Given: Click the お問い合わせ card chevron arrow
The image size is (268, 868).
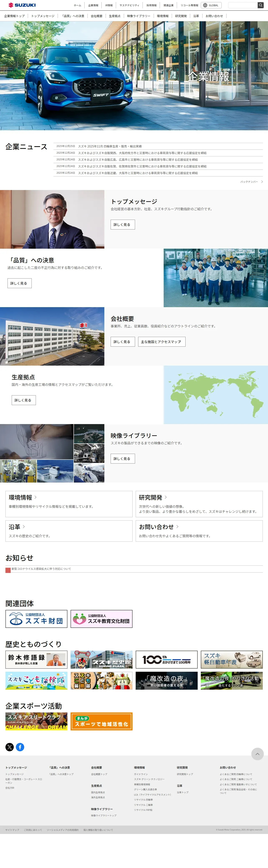Looking at the screenshot, I should tap(177, 526).
